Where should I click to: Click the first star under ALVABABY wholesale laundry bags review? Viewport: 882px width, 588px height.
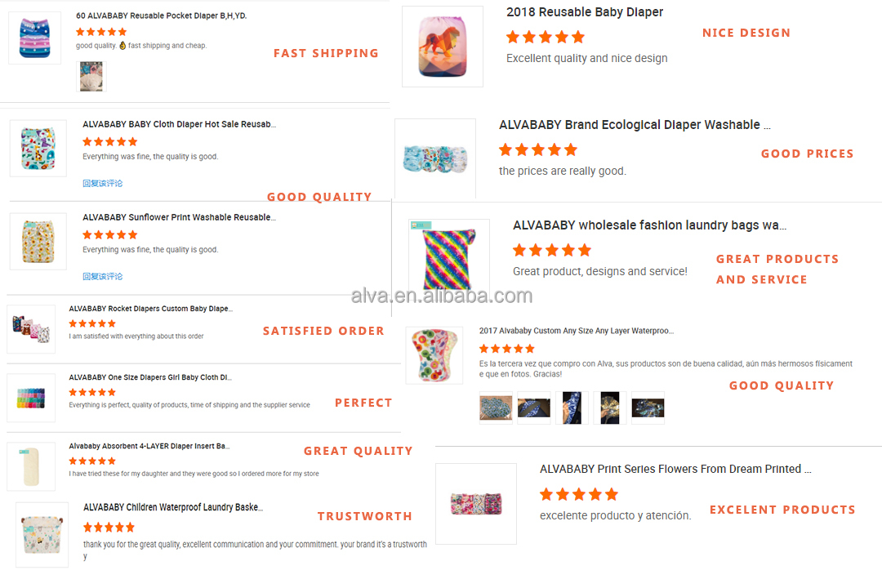(x=519, y=250)
